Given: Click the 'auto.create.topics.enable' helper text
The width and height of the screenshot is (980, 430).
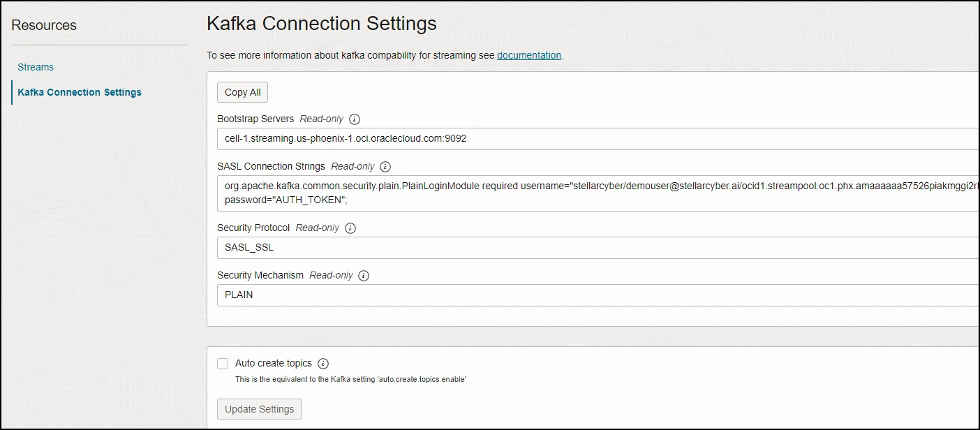Looking at the screenshot, I should tap(350, 379).
